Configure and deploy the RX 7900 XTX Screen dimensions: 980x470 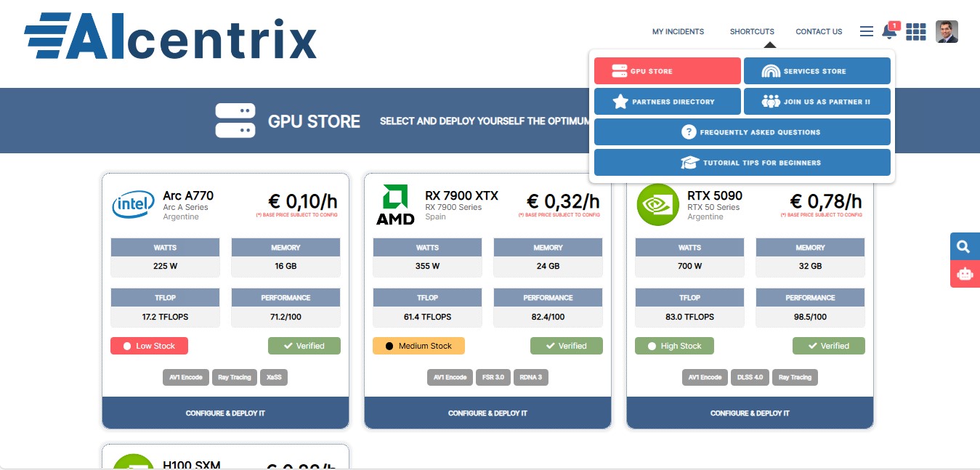487,413
